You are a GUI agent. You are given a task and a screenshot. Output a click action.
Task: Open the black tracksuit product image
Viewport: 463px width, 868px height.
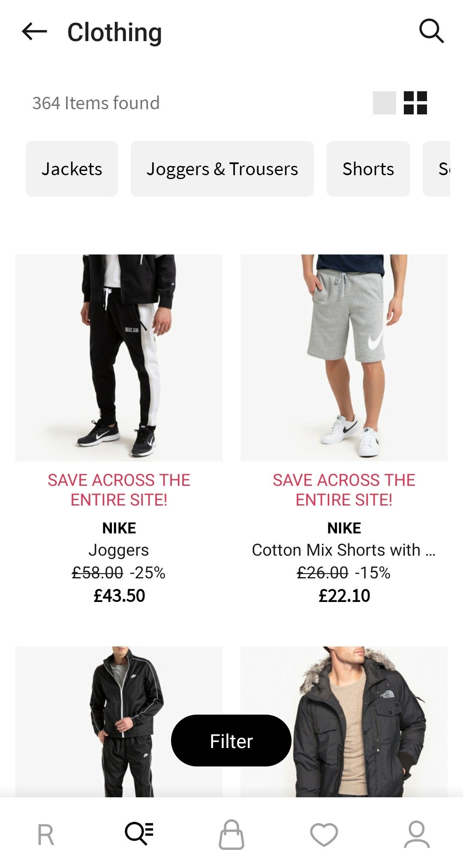pyautogui.click(x=119, y=722)
